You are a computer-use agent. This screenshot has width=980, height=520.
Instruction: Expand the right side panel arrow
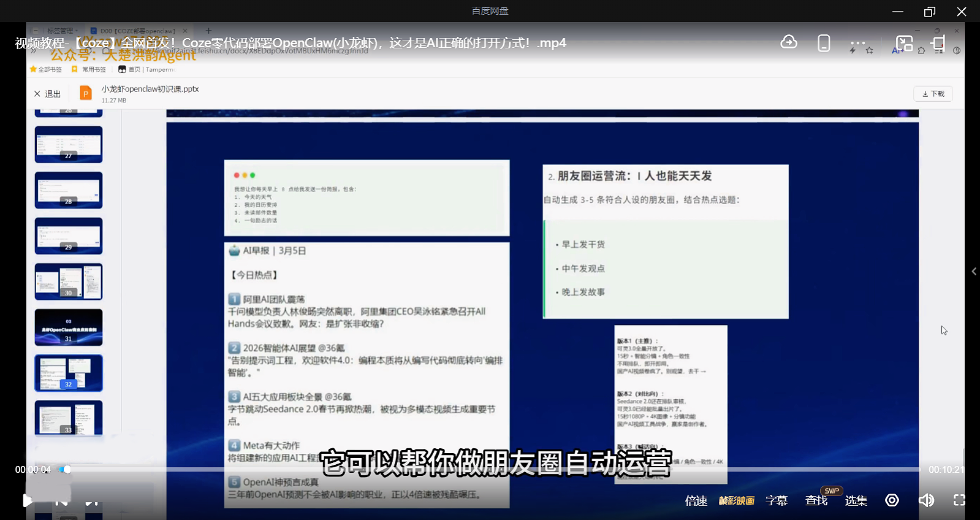point(973,271)
